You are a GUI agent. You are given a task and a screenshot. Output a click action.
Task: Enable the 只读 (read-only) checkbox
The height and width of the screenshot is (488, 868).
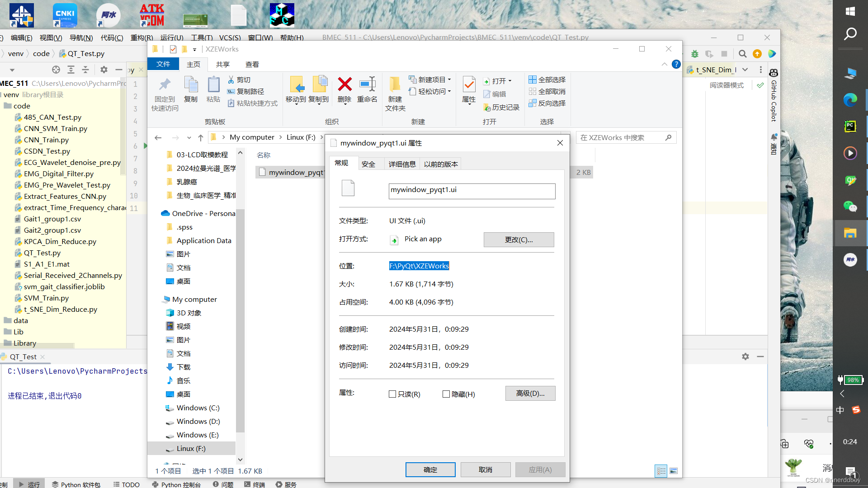(x=392, y=394)
